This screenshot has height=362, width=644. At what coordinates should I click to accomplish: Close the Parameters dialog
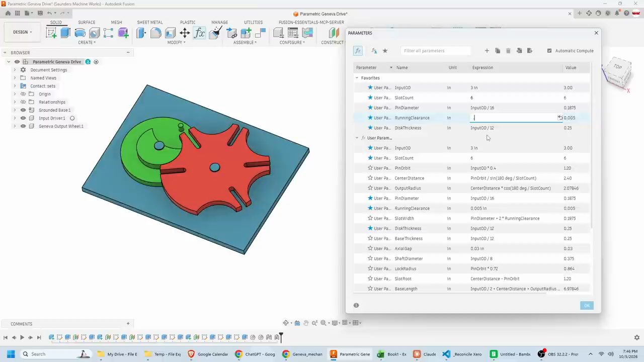[596, 33]
